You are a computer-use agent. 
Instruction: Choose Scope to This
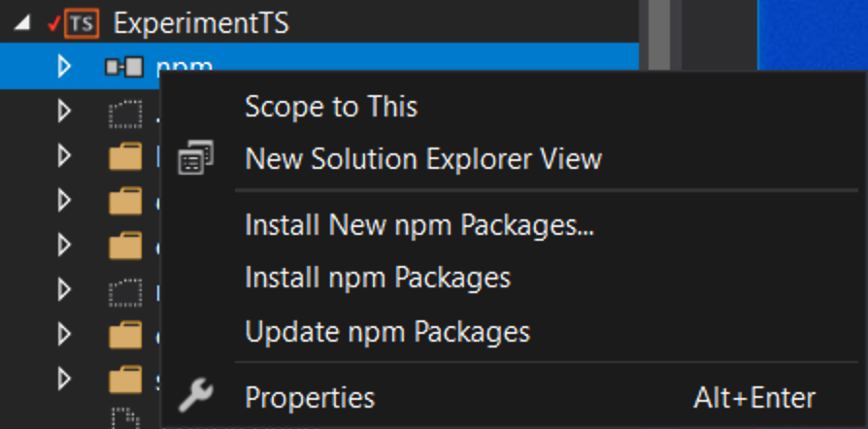(x=331, y=107)
